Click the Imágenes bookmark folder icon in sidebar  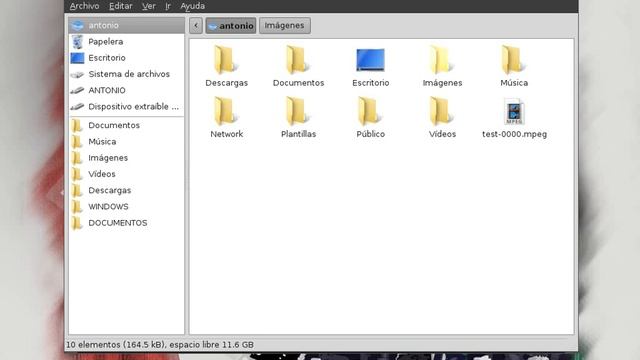click(77, 158)
